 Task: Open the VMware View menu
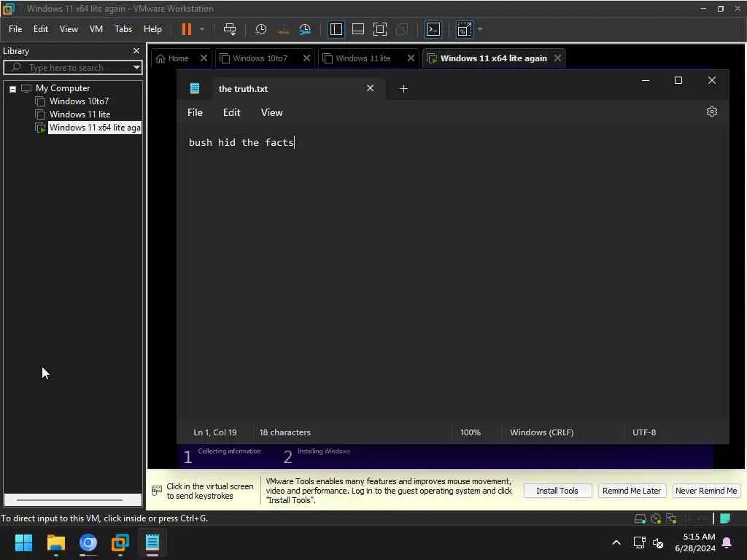[x=69, y=29]
